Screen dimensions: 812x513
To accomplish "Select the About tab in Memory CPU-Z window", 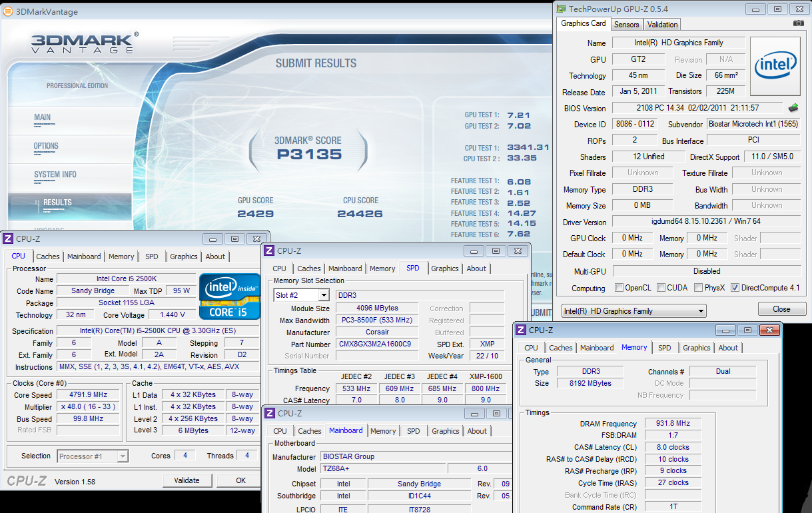I will [728, 348].
